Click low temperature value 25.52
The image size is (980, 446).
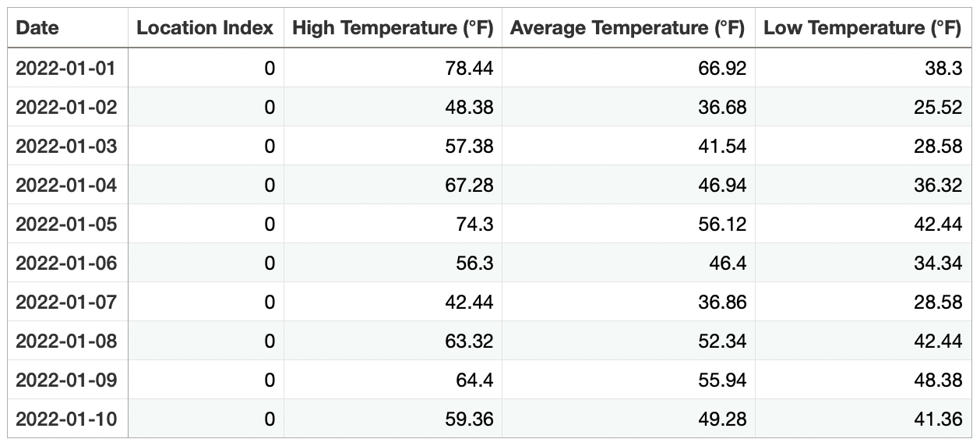tap(938, 108)
